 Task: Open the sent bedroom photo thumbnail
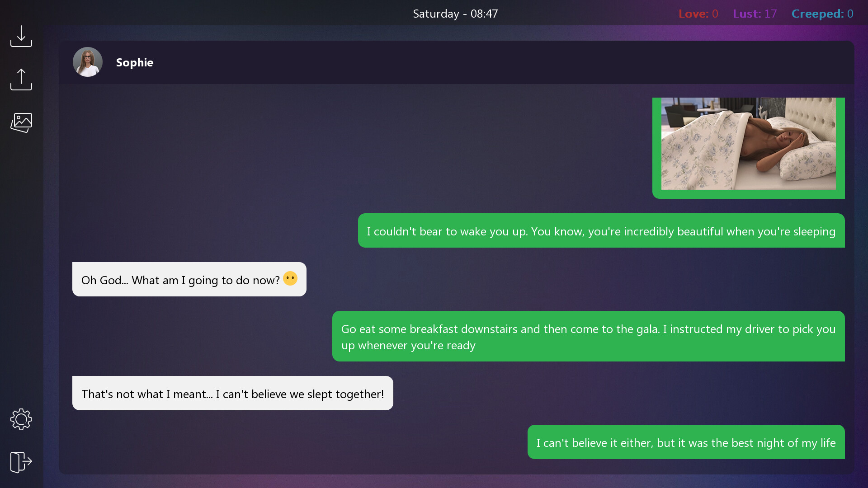[748, 144]
